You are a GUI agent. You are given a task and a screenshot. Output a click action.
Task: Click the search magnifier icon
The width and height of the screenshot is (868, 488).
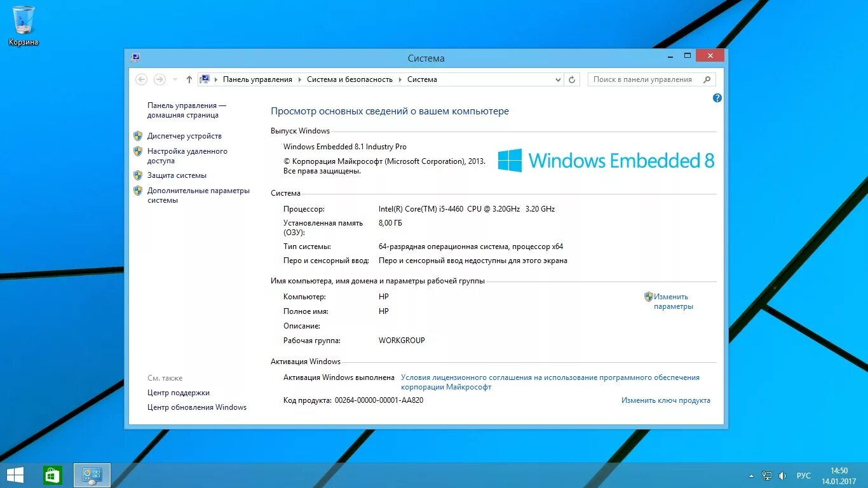[707, 79]
